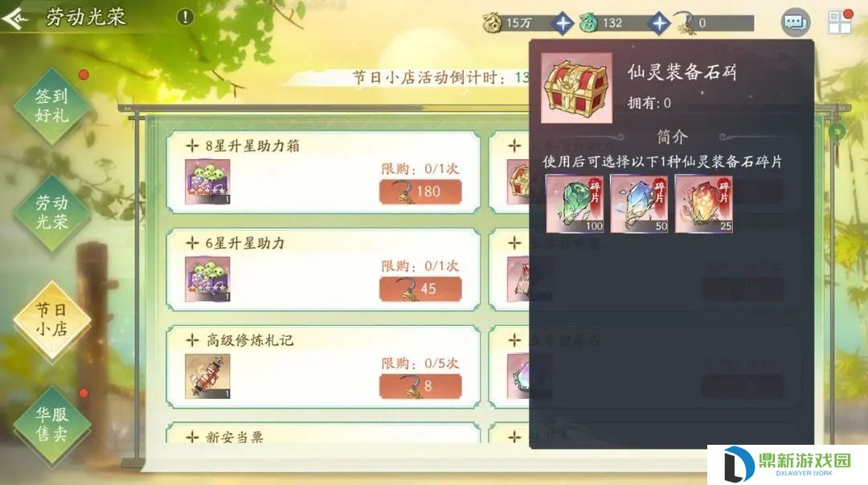This screenshot has width=868, height=485.
Task: Buy 6星升星助力 for 45
Action: [420, 289]
